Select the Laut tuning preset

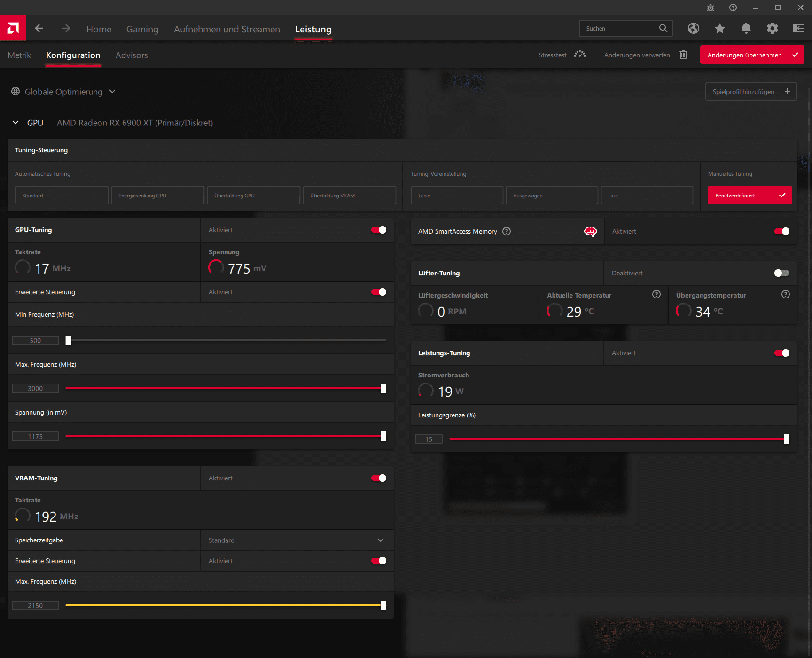pos(647,195)
